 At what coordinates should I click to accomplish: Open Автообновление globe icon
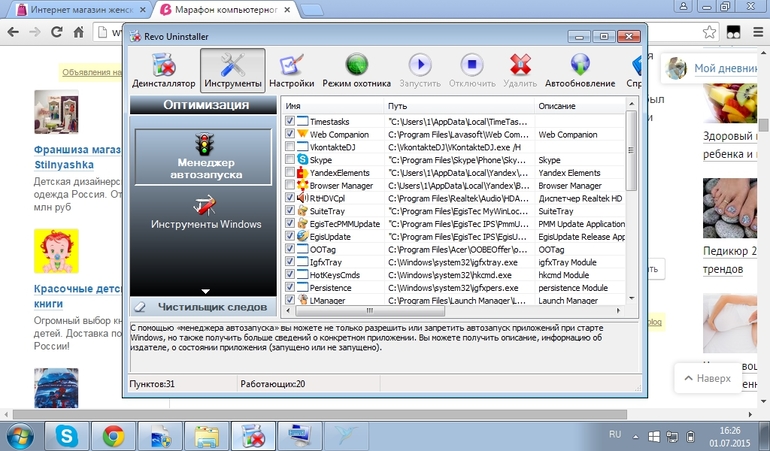pos(580,65)
